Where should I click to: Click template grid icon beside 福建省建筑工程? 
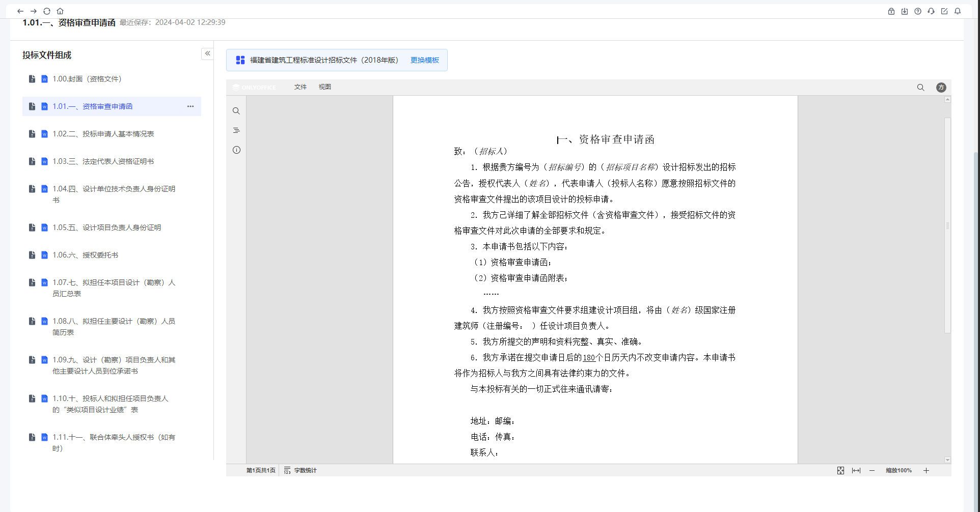click(x=240, y=60)
